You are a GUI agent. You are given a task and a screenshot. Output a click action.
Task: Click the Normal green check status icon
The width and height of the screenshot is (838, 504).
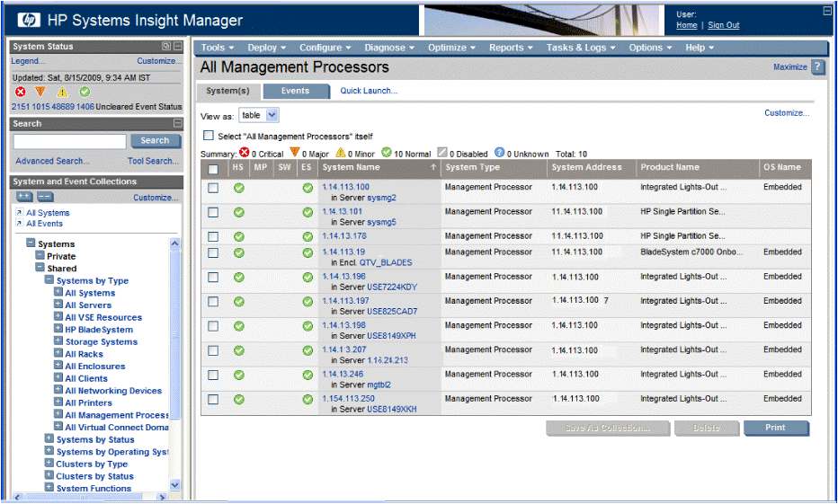pyautogui.click(x=85, y=92)
